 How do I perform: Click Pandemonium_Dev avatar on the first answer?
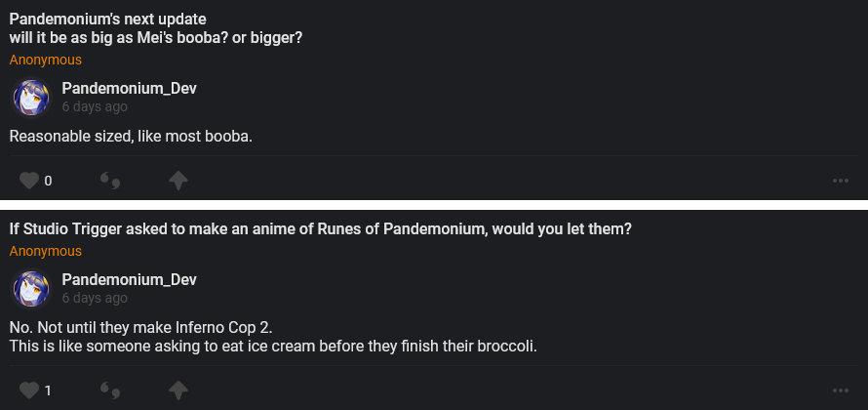point(30,98)
